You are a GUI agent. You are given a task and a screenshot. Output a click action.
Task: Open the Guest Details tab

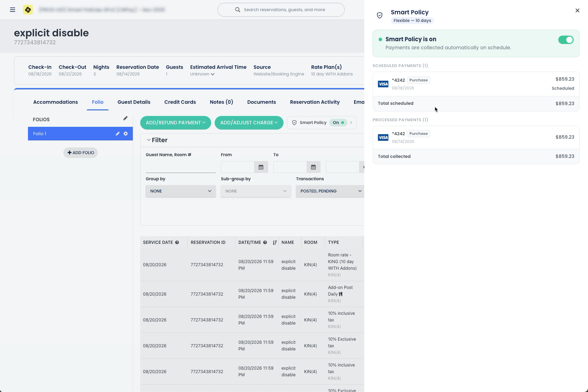134,102
